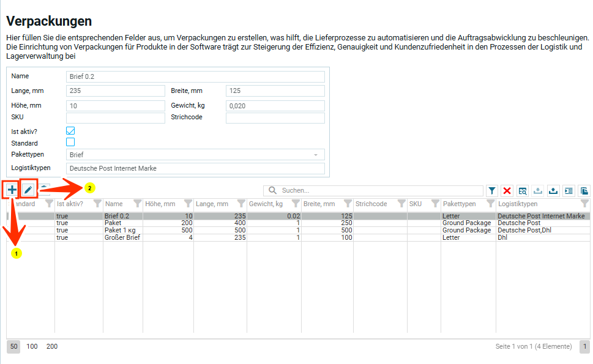Expand the Pakettypen dropdown

pyautogui.click(x=316, y=155)
